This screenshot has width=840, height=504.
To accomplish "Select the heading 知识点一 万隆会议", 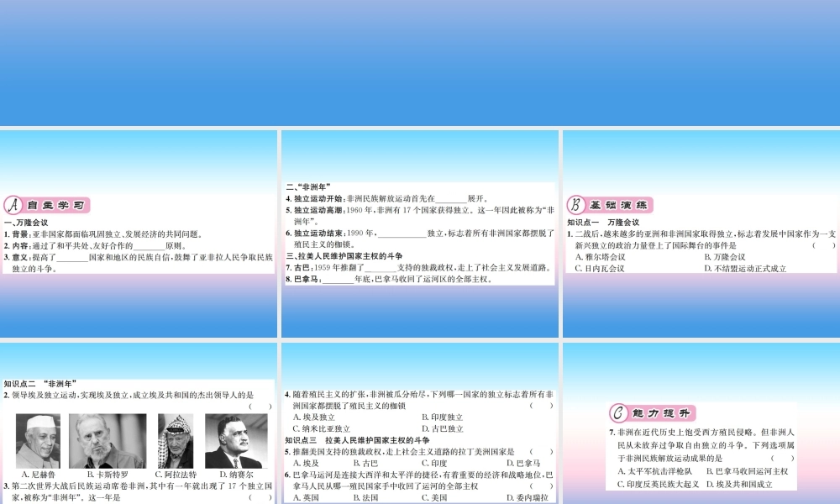I will tap(603, 222).
